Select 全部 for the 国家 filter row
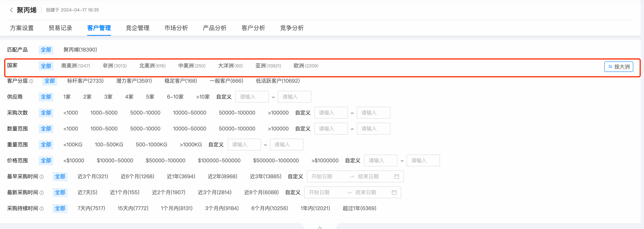 coord(46,66)
